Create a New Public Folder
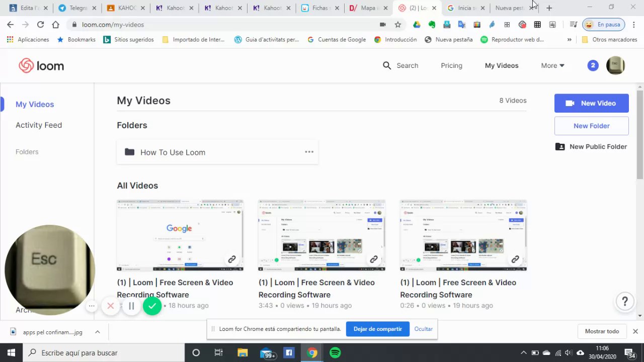The height and width of the screenshot is (362, 644). point(591,146)
